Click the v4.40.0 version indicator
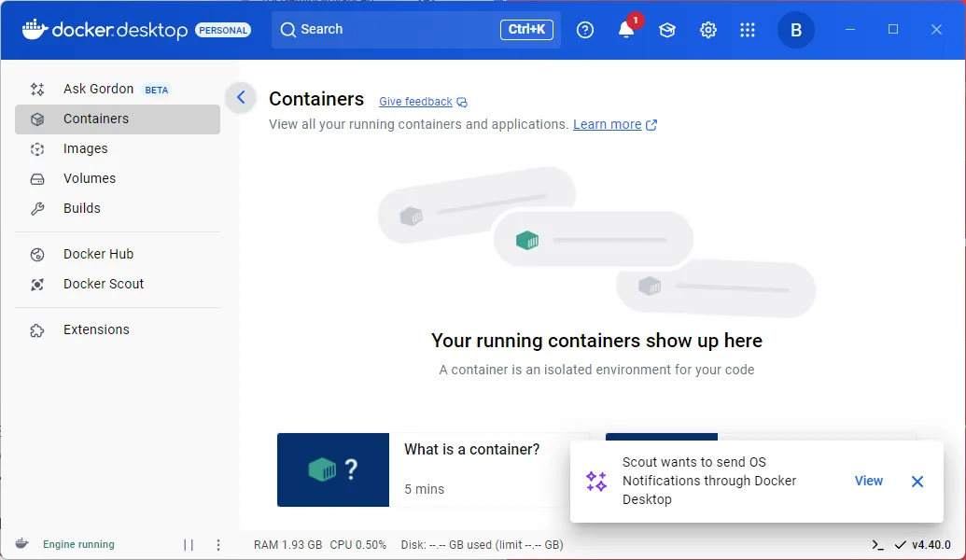This screenshot has height=560, width=966. point(931,544)
